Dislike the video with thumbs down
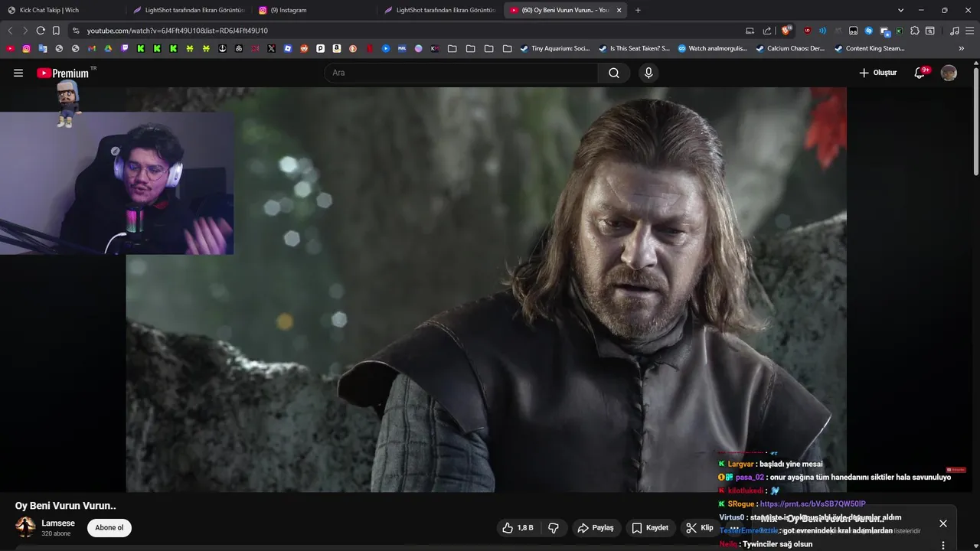Image resolution: width=980 pixels, height=551 pixels. [554, 528]
